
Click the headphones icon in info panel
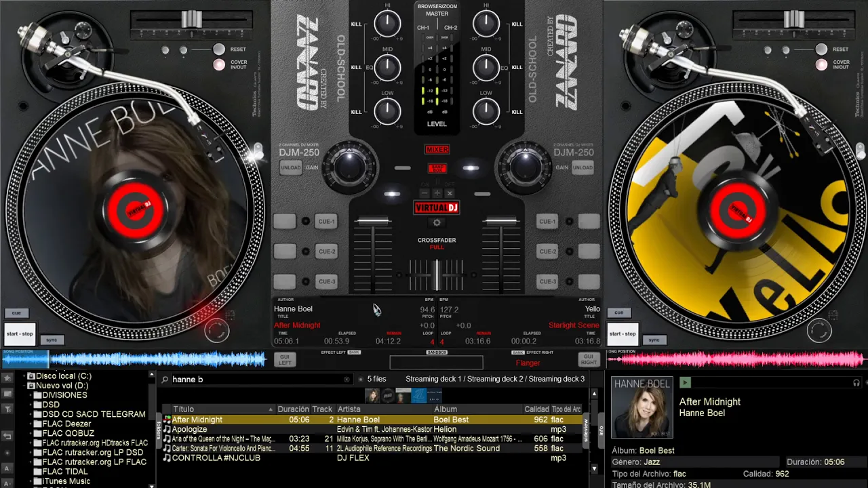856,383
